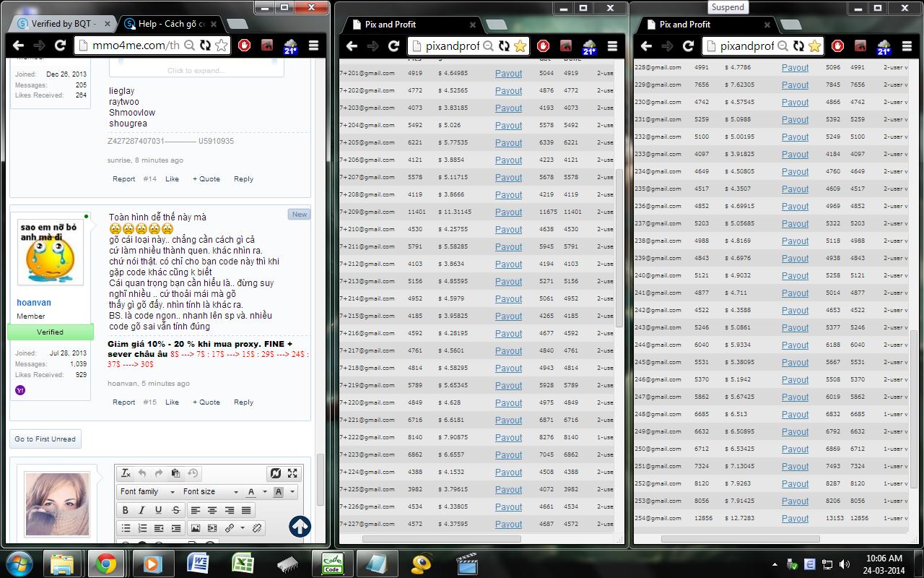Select Pix and Profit tab in right window
This screenshot has width=924, height=578.
(x=705, y=25)
